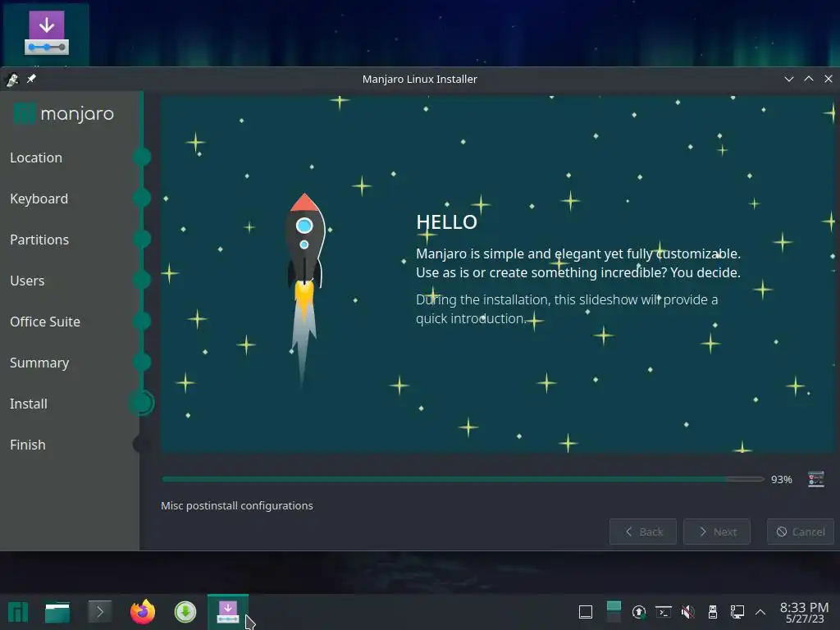The width and height of the screenshot is (840, 630).
Task: Toggle the installation log view icon
Action: click(816, 479)
